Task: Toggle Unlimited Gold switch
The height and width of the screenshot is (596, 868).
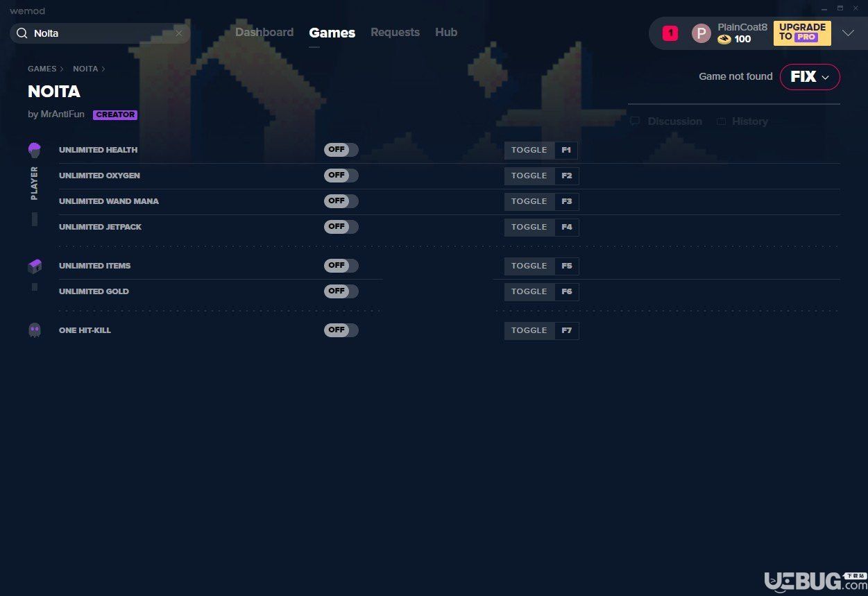Action: coord(341,291)
